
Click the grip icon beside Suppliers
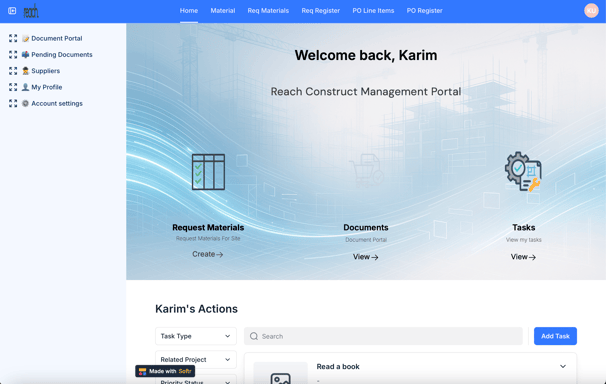tap(13, 71)
